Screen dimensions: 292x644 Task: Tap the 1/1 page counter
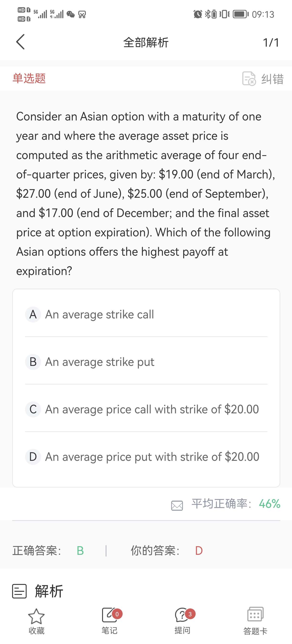pyautogui.click(x=271, y=42)
